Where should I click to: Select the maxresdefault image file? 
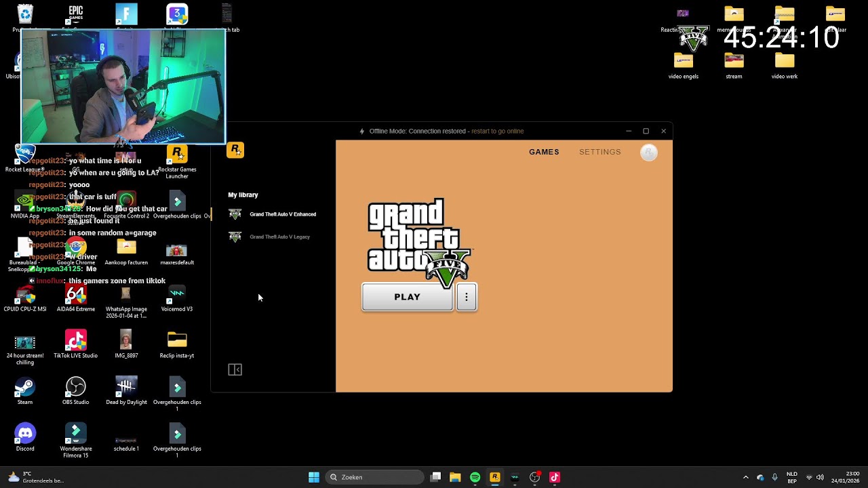177,255
